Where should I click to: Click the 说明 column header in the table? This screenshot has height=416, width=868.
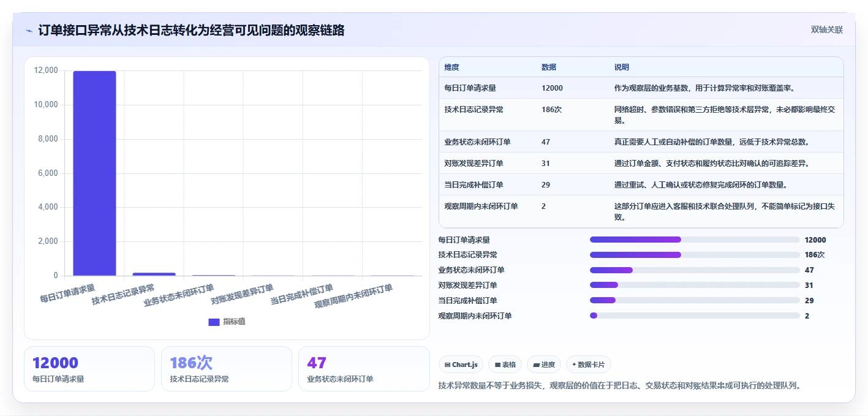(x=622, y=67)
